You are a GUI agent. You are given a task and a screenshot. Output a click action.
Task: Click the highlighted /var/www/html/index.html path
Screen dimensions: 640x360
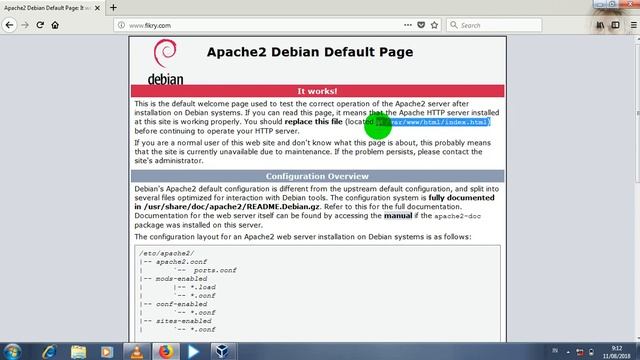tap(433, 122)
